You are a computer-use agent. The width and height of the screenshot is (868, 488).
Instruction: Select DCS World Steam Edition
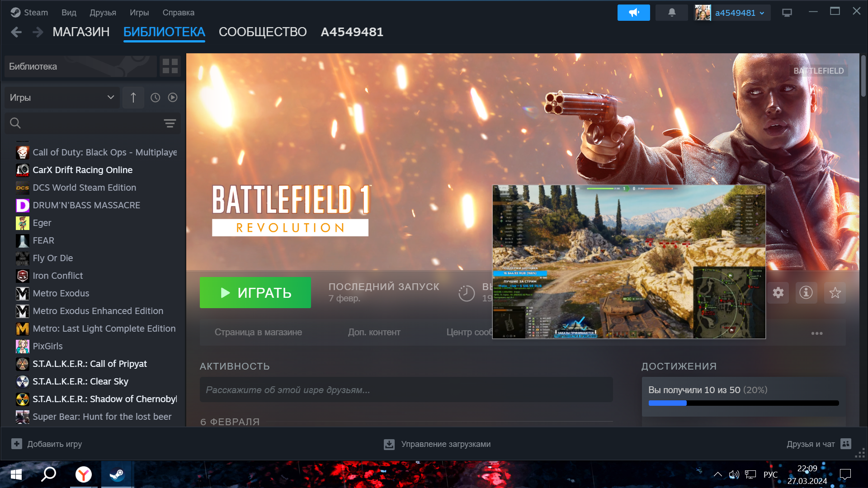84,188
